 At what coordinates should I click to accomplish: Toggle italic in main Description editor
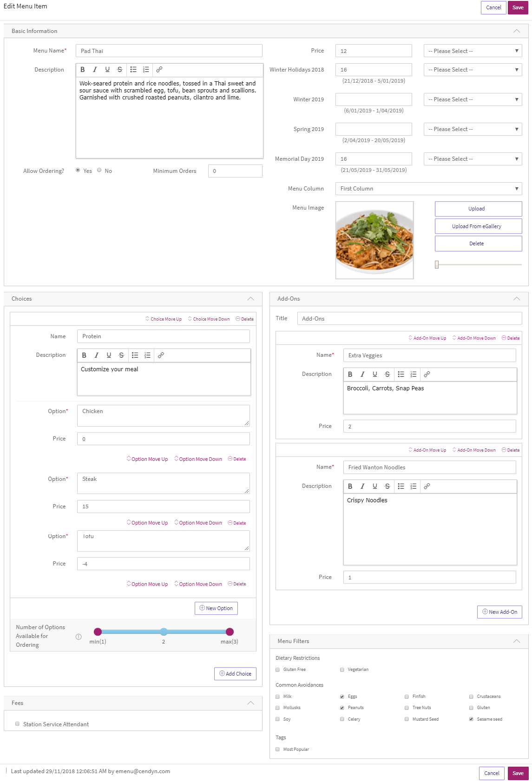pyautogui.click(x=95, y=70)
